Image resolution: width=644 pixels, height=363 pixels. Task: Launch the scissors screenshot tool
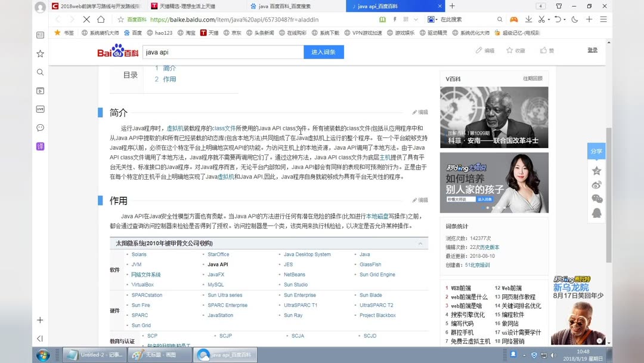[x=541, y=19]
